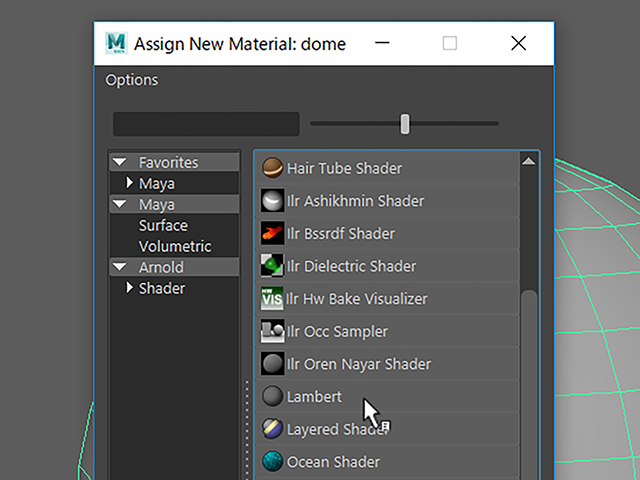Choose the Ilr Bssrdf Shader label
Image resolution: width=640 pixels, height=480 pixels.
(341, 233)
